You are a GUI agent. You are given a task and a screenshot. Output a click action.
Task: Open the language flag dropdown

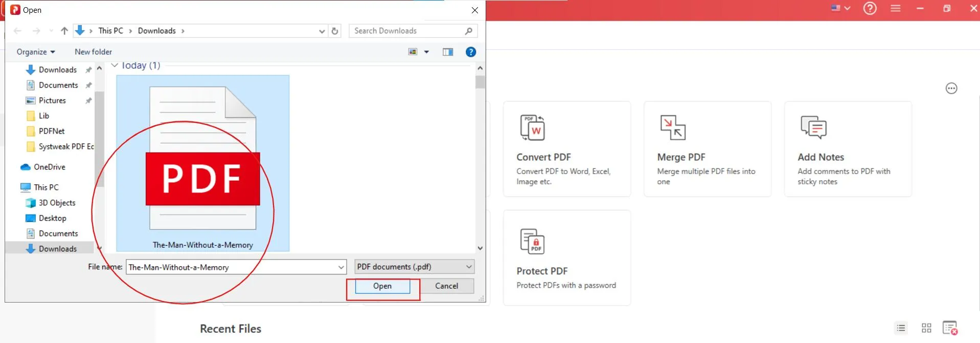click(x=840, y=8)
